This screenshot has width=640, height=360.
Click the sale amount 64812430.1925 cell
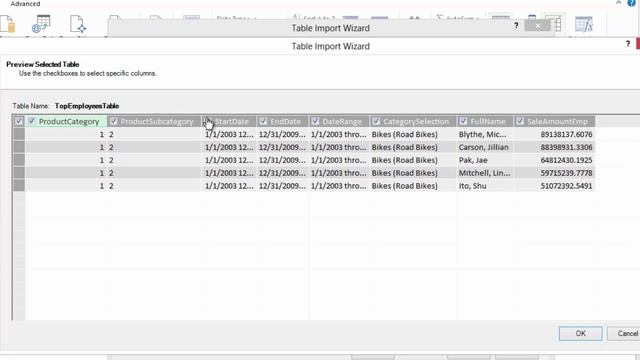554,160
